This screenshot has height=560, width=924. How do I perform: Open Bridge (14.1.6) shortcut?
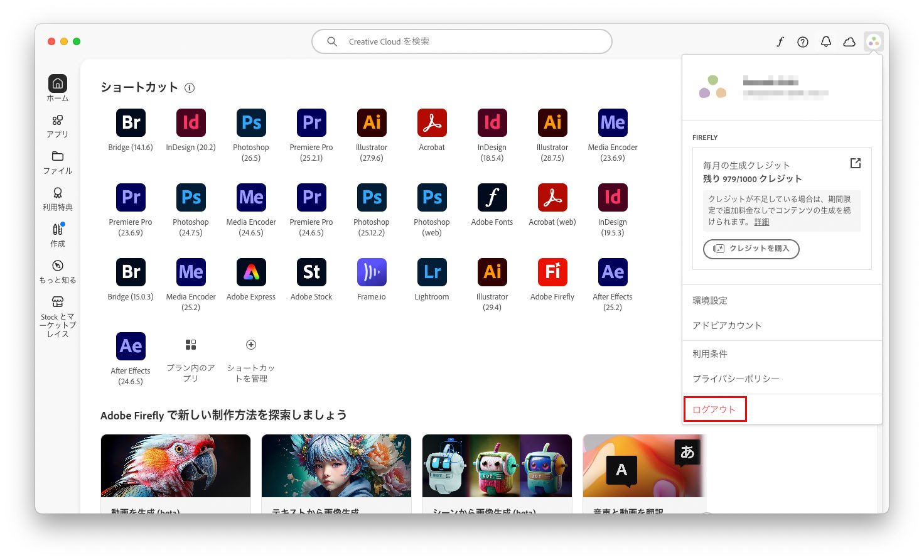click(131, 122)
